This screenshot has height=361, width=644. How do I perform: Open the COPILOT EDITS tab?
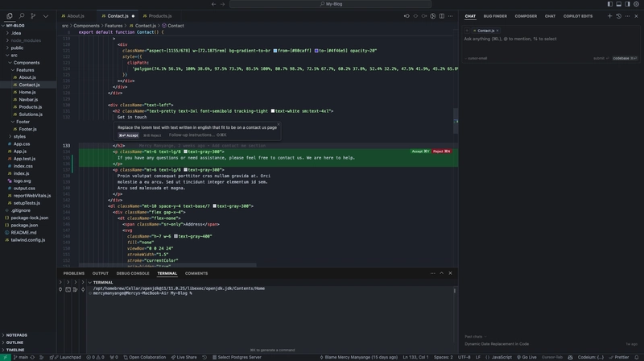(x=578, y=16)
